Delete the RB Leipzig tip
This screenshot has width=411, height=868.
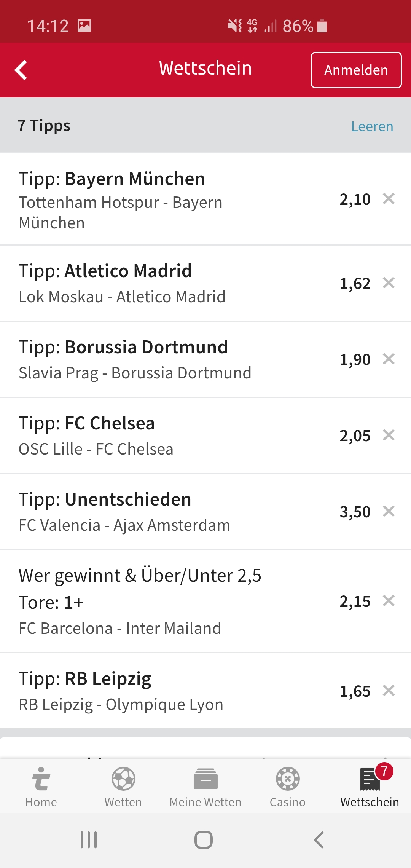pos(389,691)
